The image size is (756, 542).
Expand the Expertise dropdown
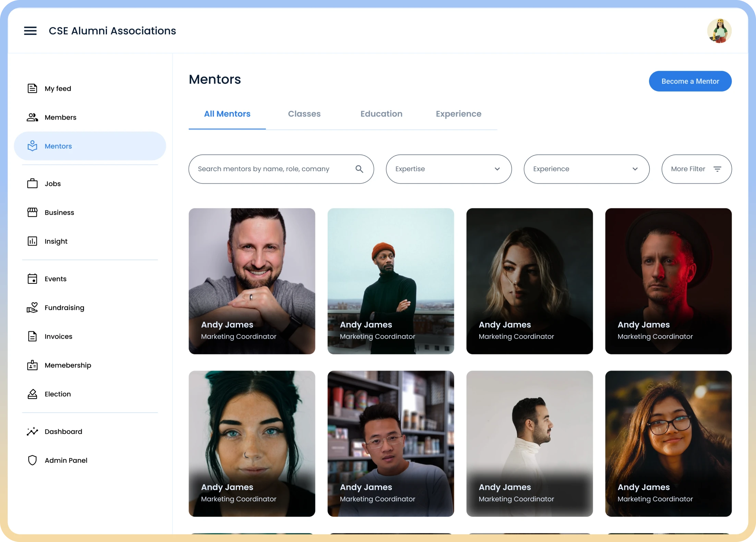pos(448,169)
